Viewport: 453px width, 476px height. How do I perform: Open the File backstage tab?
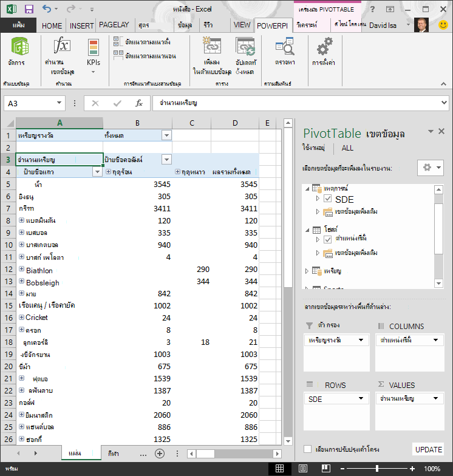coord(18,25)
